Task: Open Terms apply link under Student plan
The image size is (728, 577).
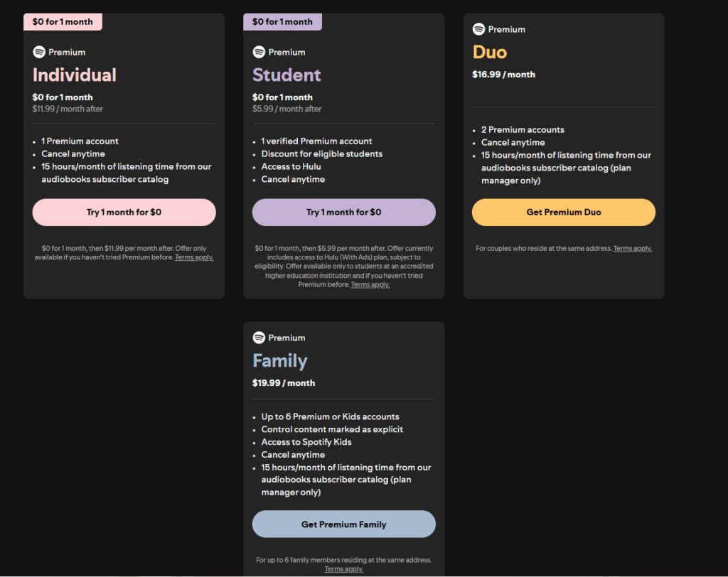Action: click(370, 285)
